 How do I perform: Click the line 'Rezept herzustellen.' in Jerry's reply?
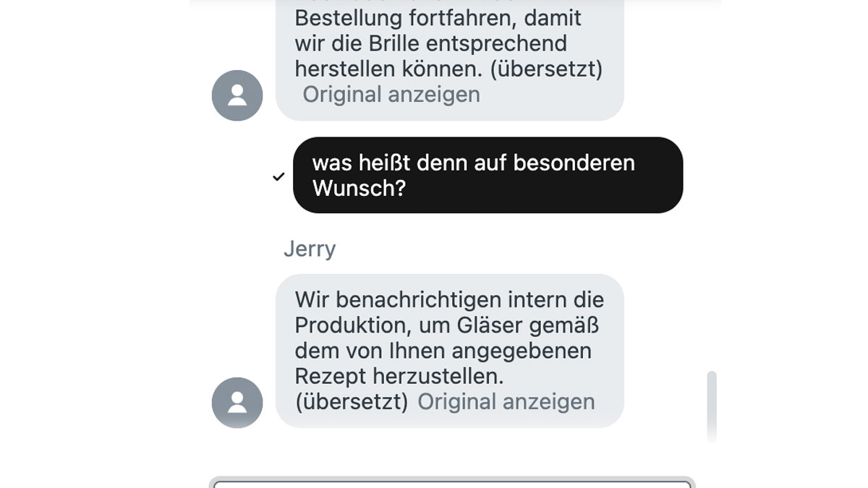[x=399, y=377]
